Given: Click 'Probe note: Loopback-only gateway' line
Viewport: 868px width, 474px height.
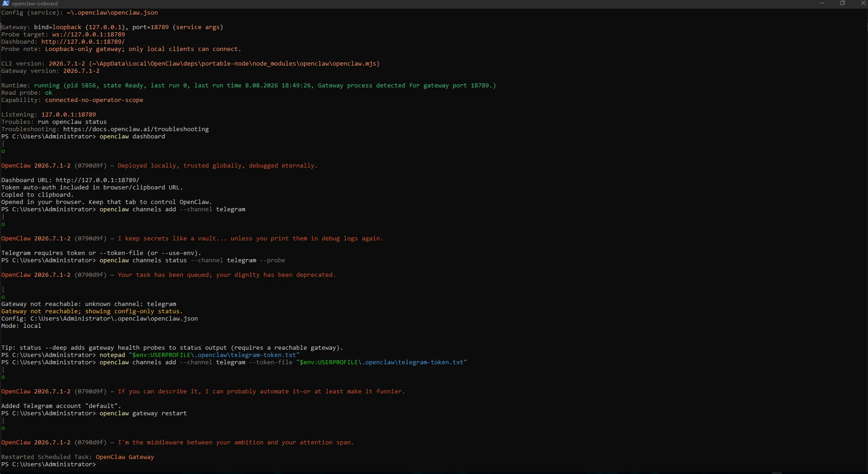Looking at the screenshot, I should tap(121, 49).
